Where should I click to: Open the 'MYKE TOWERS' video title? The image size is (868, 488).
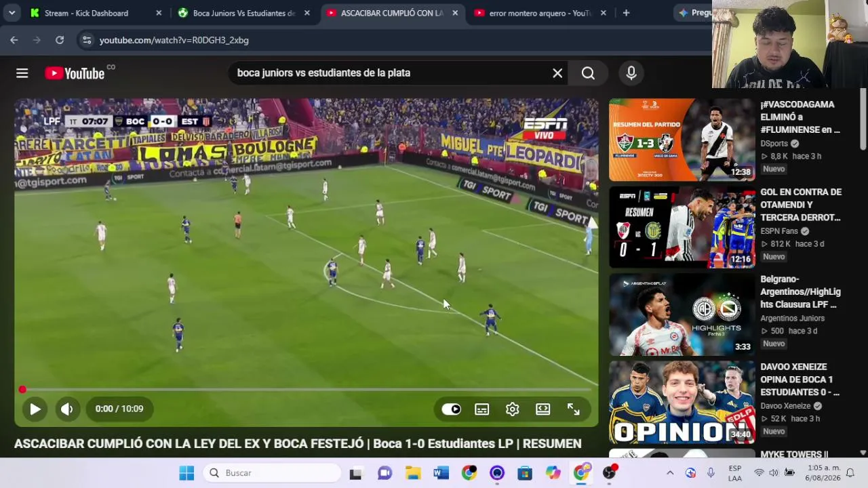pyautogui.click(x=794, y=453)
